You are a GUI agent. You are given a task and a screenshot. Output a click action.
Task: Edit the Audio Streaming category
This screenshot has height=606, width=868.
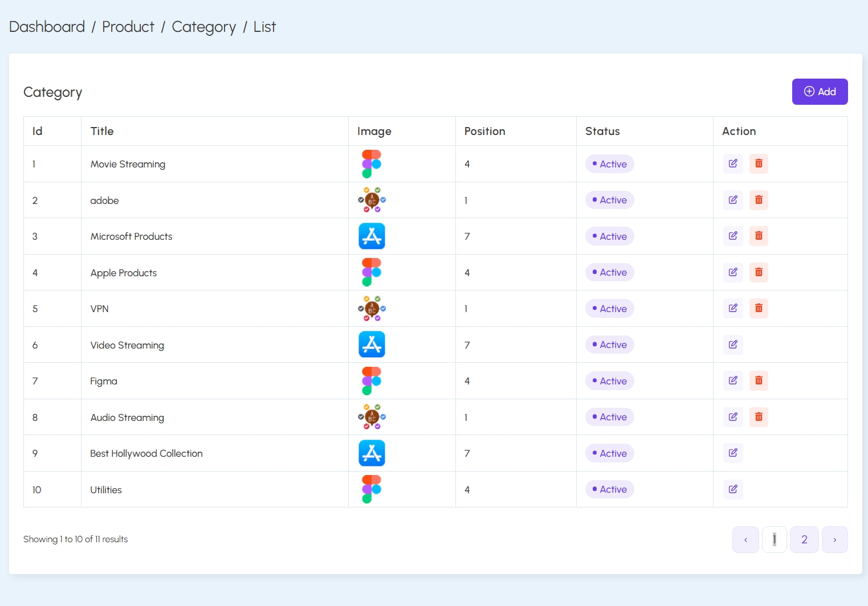coord(733,417)
